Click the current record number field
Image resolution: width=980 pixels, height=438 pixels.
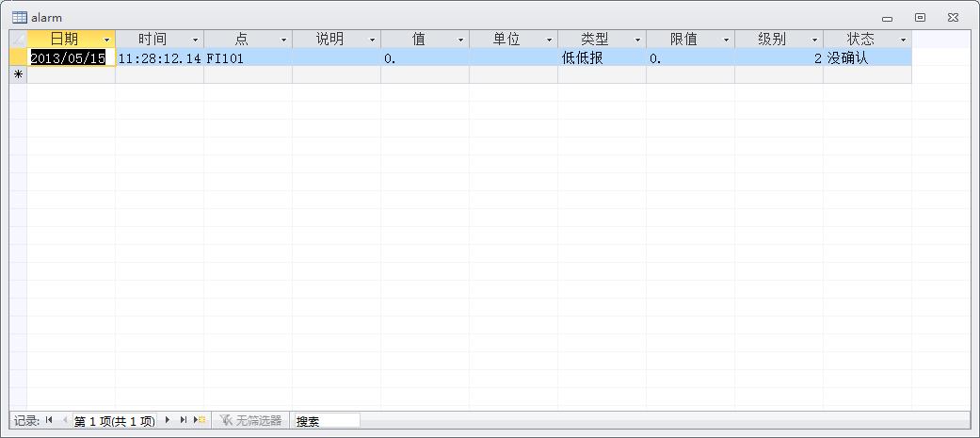(114, 420)
